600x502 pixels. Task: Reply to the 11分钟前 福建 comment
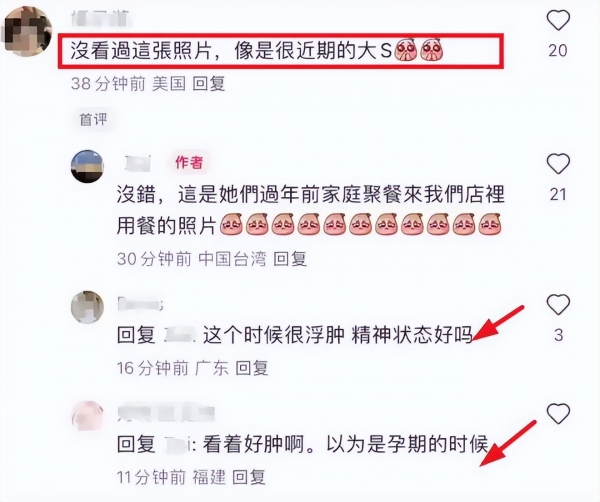coord(249,477)
